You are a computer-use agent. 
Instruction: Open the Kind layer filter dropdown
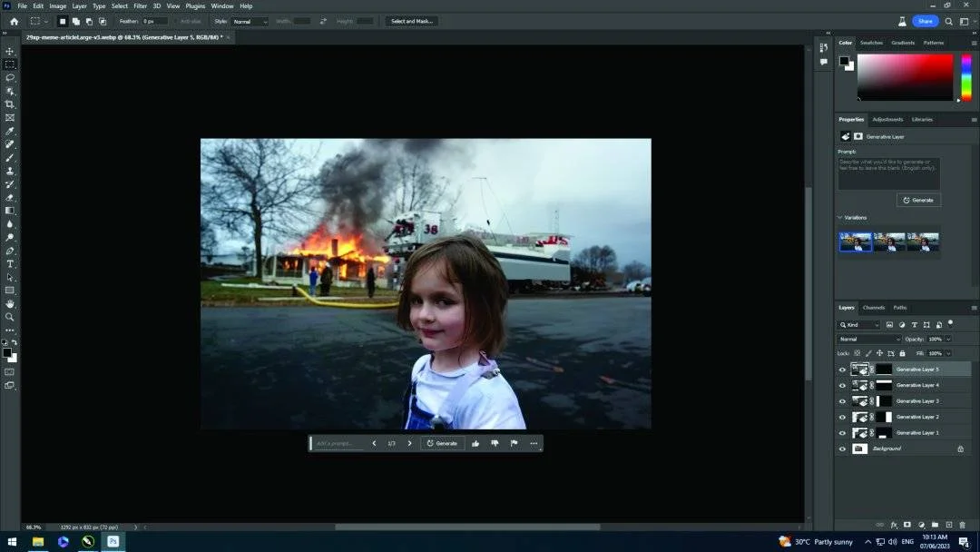858,324
